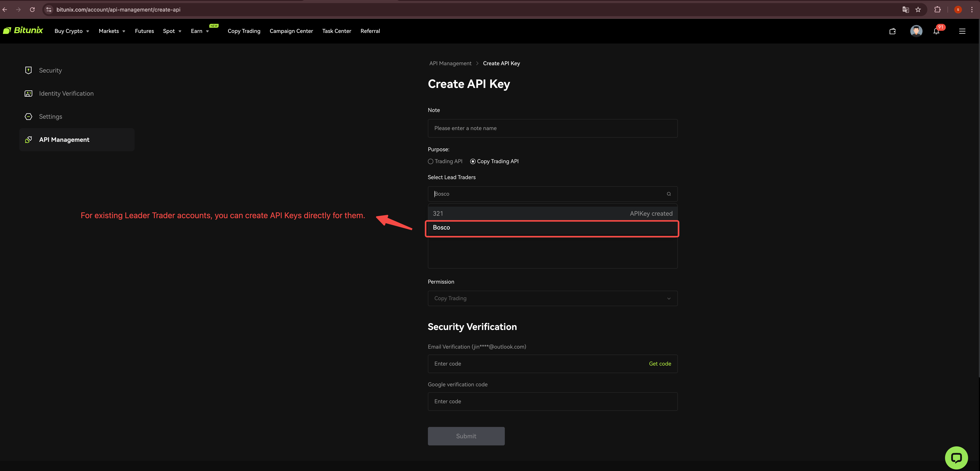
Task: Click the Bitunix logo
Action: (23, 30)
